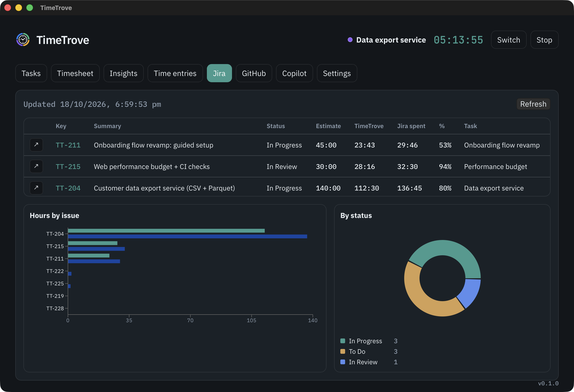
Task: Refresh the Jira issue list
Action: 533,104
